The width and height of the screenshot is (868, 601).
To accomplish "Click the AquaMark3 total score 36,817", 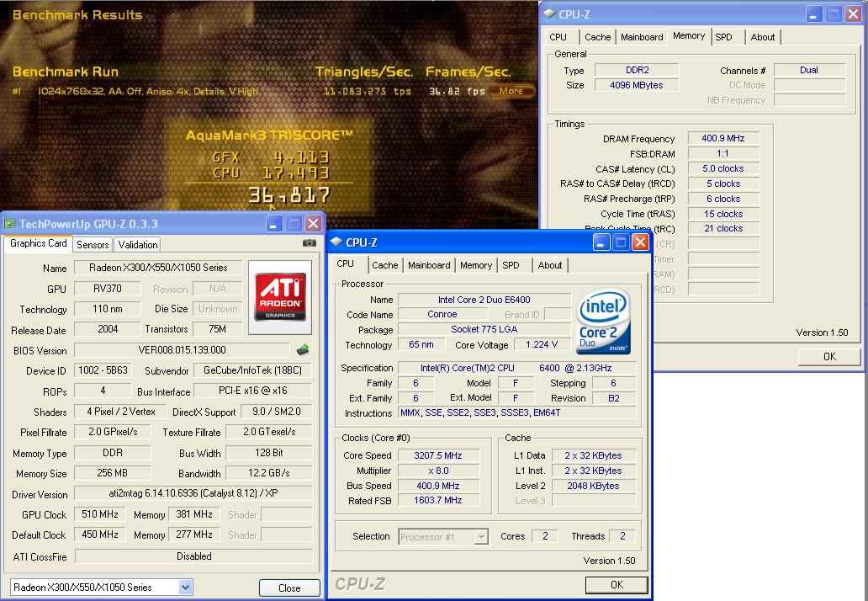I will [x=289, y=195].
